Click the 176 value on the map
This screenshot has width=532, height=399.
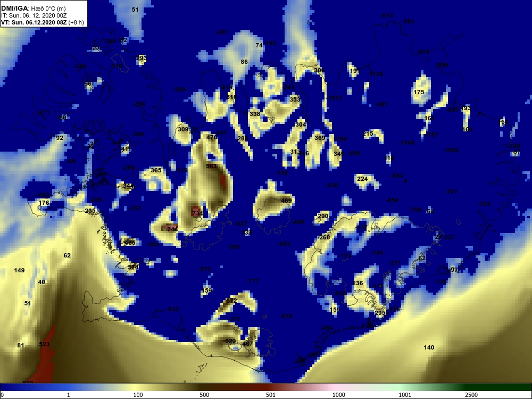pyautogui.click(x=44, y=203)
